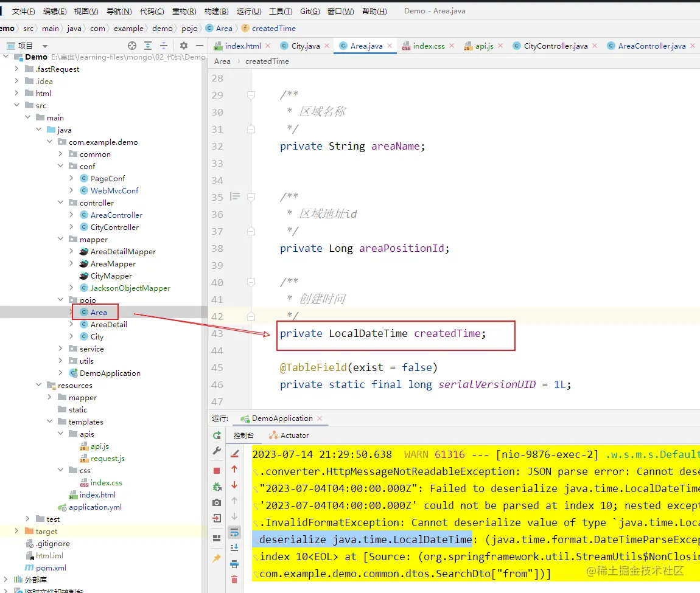Open run configuration settings wrench icon
This screenshot has width=700, height=593.
point(217,451)
